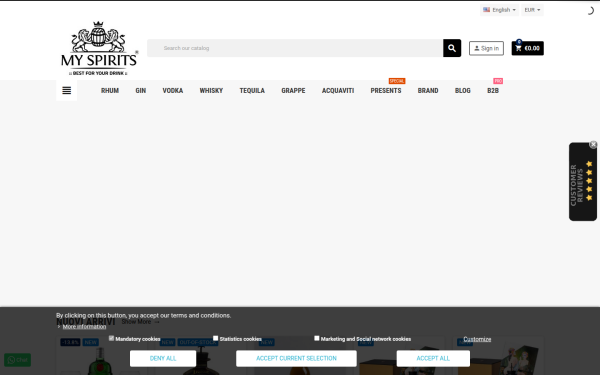The height and width of the screenshot is (375, 600).
Task: Click the My Spirits logo
Action: click(99, 48)
